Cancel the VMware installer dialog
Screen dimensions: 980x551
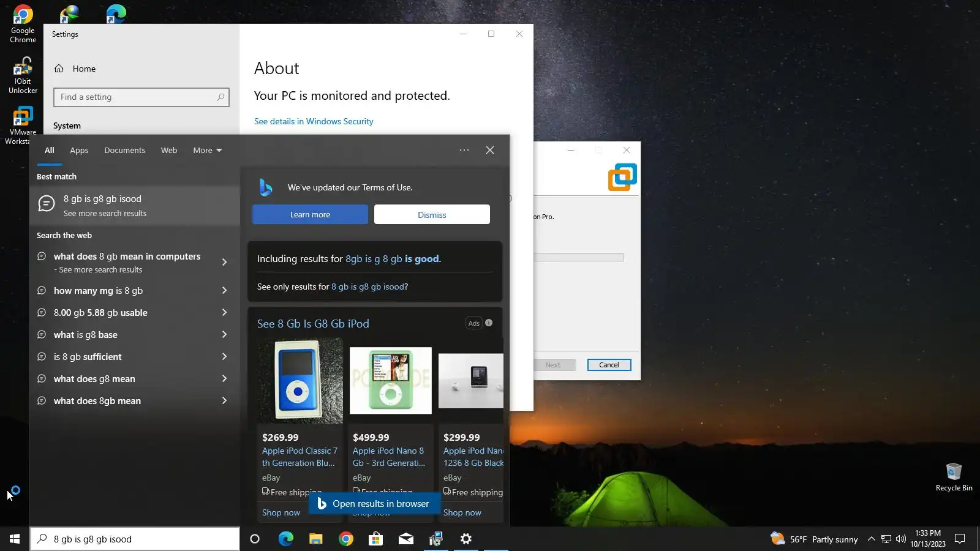point(609,365)
